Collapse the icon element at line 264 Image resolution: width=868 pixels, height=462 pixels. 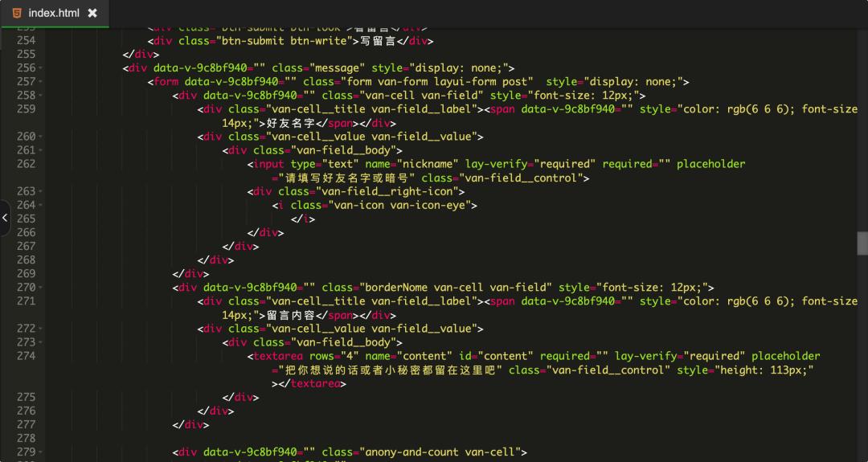point(41,205)
